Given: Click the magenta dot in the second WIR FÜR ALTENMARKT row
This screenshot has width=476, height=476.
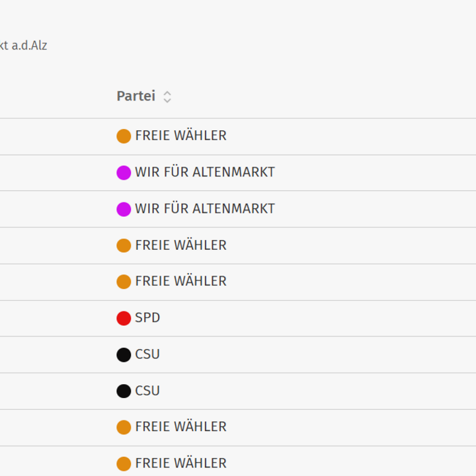Looking at the screenshot, I should [x=124, y=209].
